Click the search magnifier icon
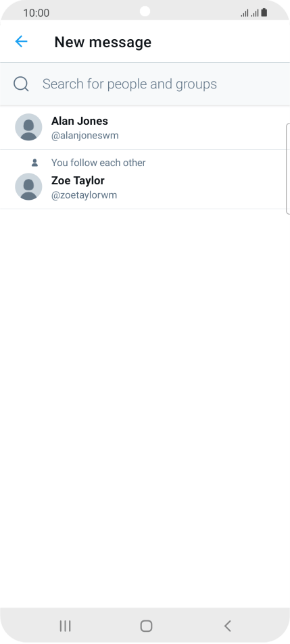This screenshot has height=644, width=290. (x=21, y=84)
